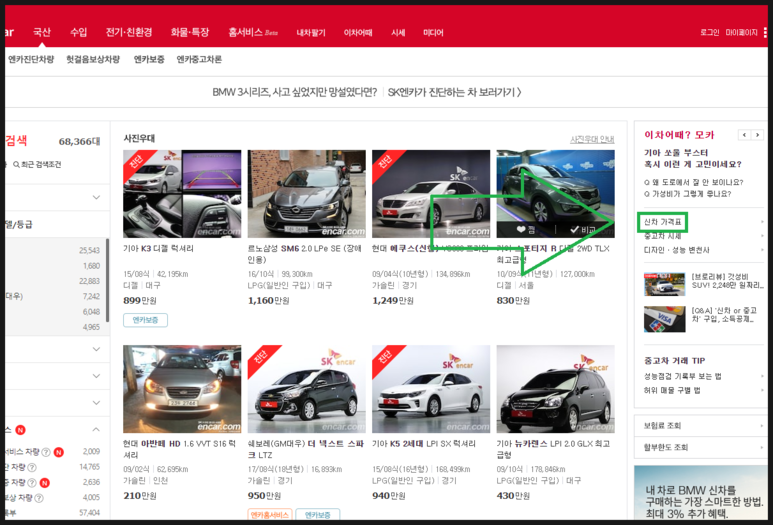Click 보험료 조회 button
The height and width of the screenshot is (525, 773).
(x=700, y=425)
